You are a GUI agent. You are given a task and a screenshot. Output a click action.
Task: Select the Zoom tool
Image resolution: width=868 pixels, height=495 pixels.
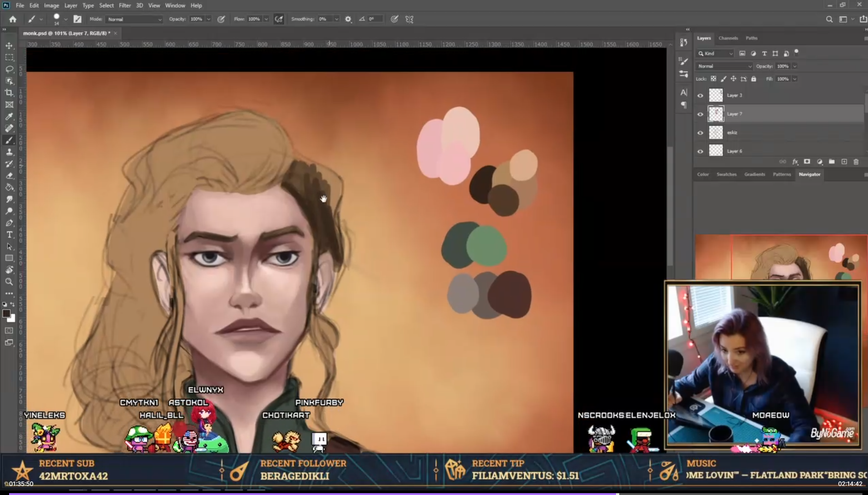9,282
